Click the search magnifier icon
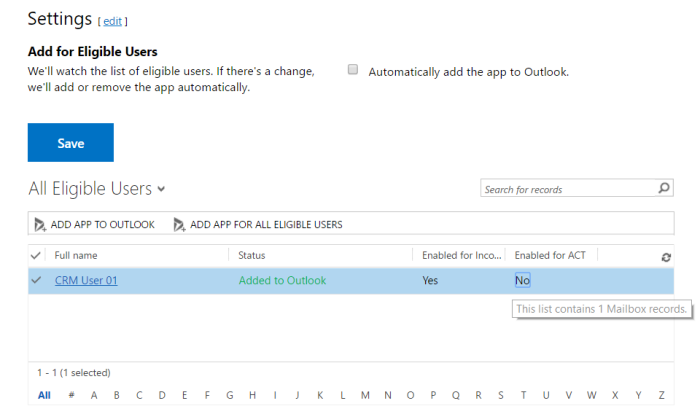 click(x=664, y=188)
